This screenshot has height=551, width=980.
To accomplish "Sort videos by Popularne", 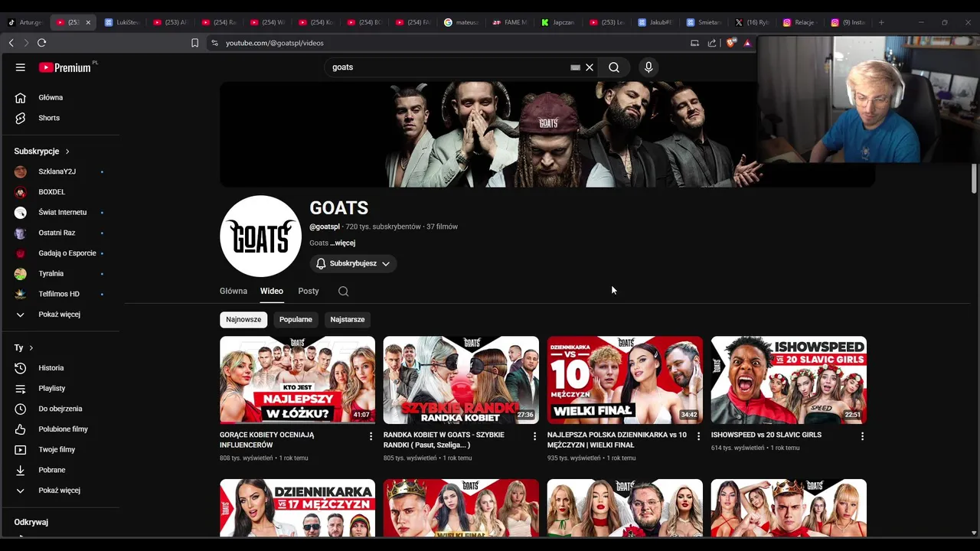I will 296,319.
